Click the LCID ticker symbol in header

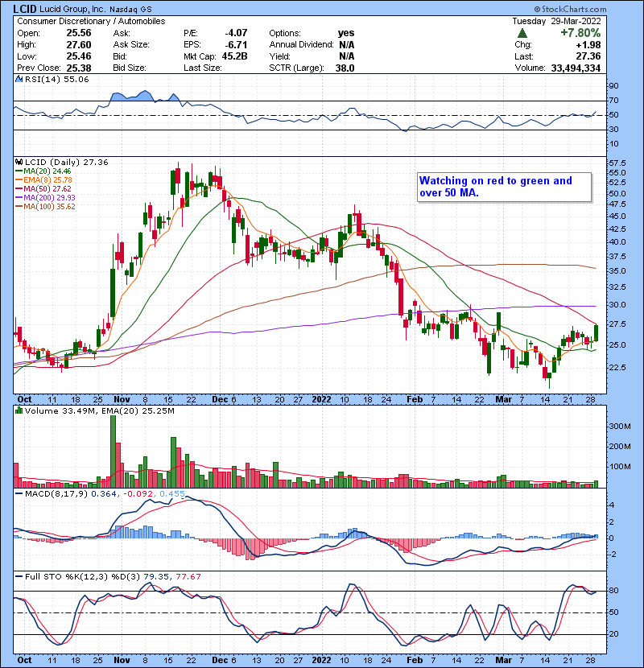click(x=25, y=9)
